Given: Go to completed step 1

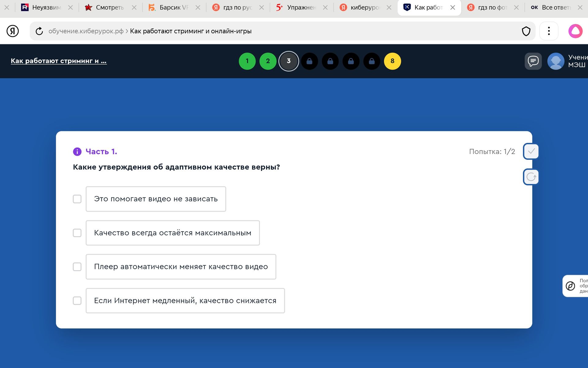Looking at the screenshot, I should click(x=247, y=61).
